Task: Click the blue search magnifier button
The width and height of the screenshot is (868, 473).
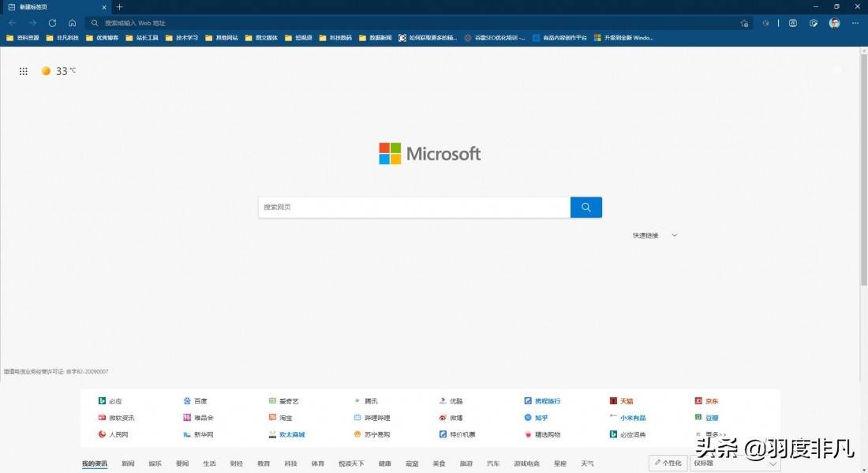Action: tap(586, 207)
